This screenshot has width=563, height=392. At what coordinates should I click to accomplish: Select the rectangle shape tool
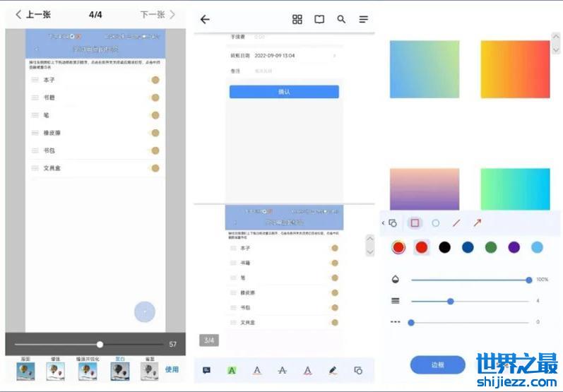click(x=415, y=223)
